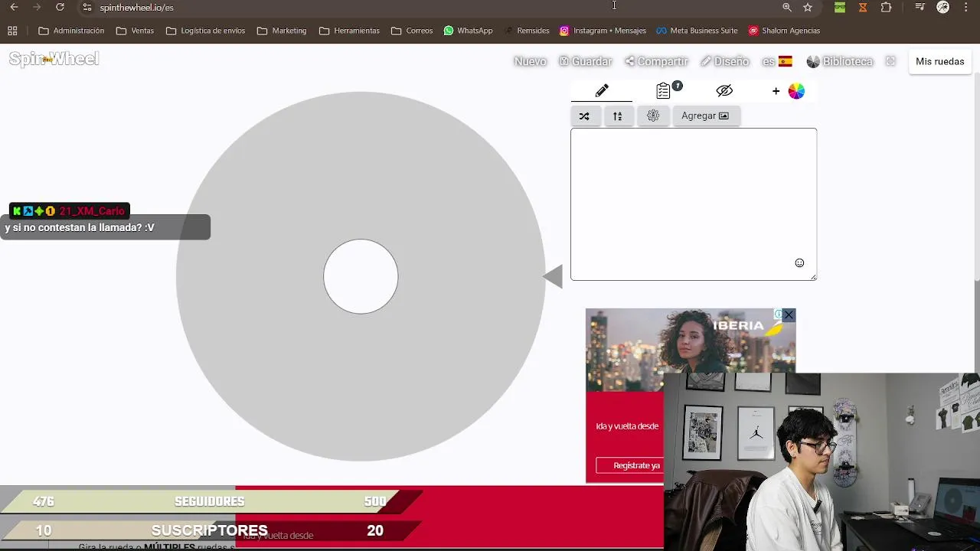Viewport: 980px width, 551px height.
Task: Focus the entries text area
Action: coord(694,204)
